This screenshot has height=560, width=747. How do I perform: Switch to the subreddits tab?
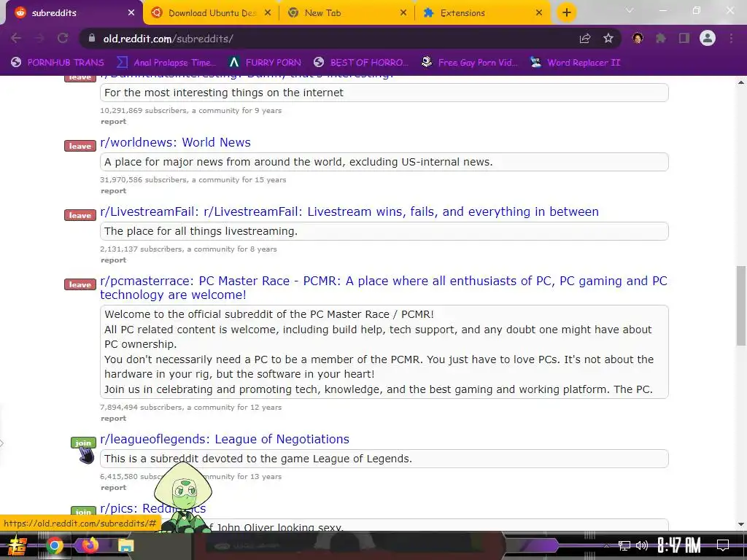[x=71, y=13]
